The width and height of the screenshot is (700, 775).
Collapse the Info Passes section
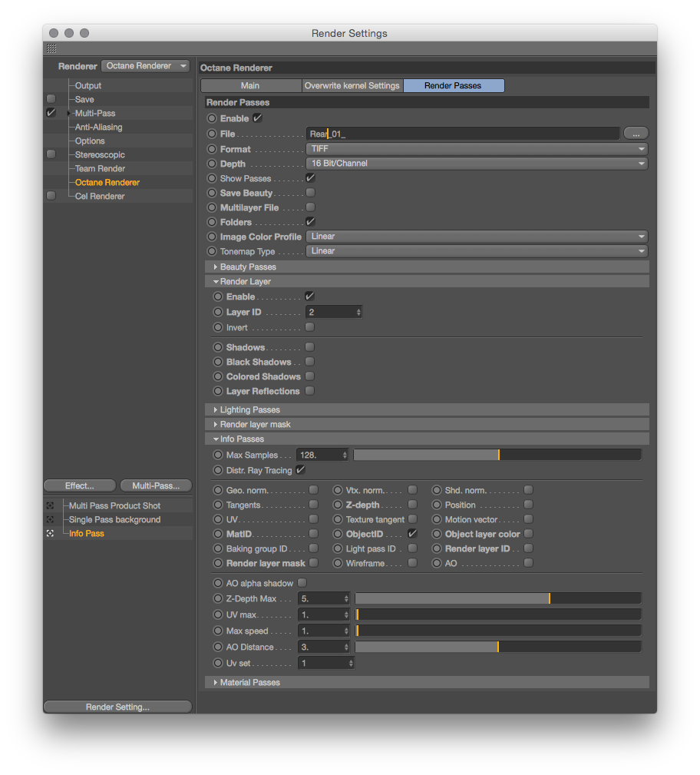tap(216, 439)
